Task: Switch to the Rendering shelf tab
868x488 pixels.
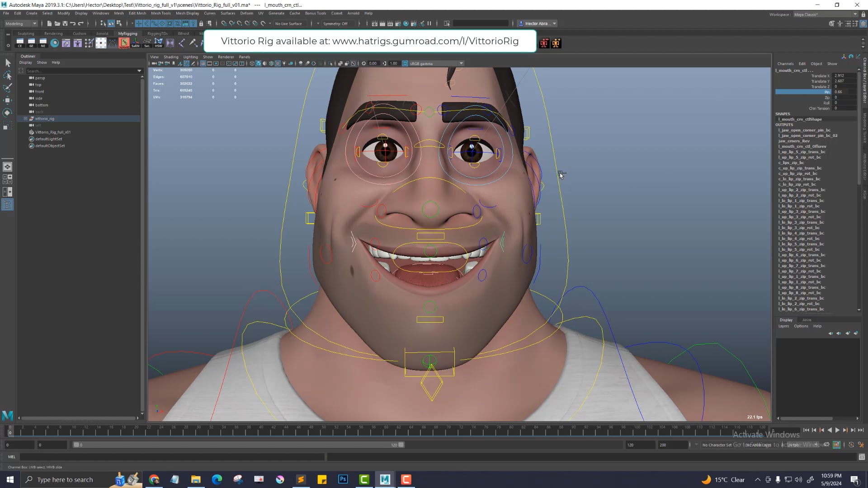Action: click(53, 33)
